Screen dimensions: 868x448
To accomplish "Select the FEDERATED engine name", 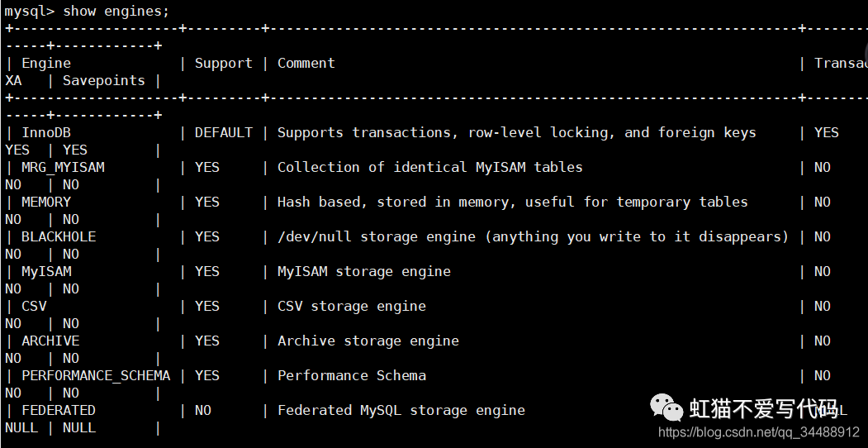I will (x=59, y=410).
